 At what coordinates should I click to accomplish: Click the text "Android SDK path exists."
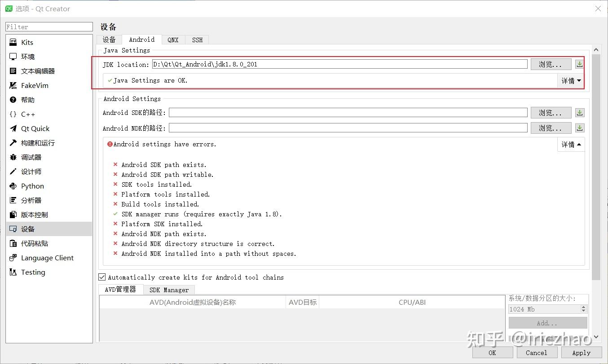(x=164, y=165)
